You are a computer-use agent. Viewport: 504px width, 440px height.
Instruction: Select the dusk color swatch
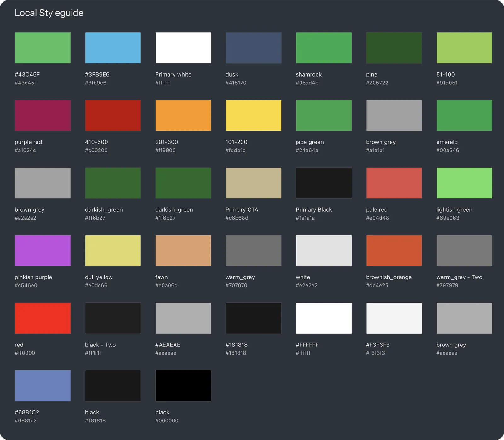tap(253, 48)
